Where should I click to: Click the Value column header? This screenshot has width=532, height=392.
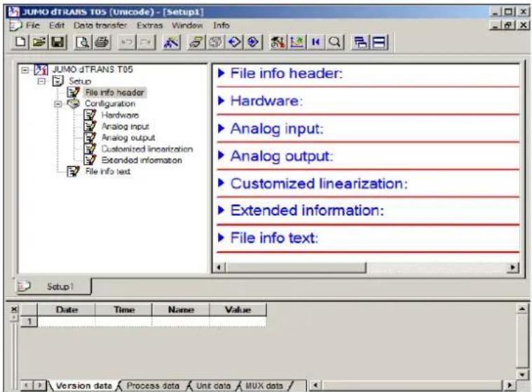238,309
